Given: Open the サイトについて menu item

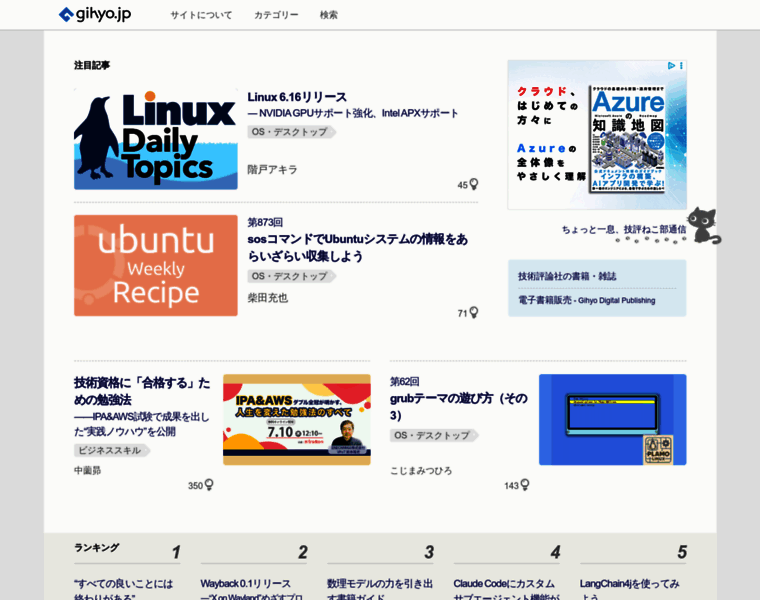Looking at the screenshot, I should pos(201,15).
